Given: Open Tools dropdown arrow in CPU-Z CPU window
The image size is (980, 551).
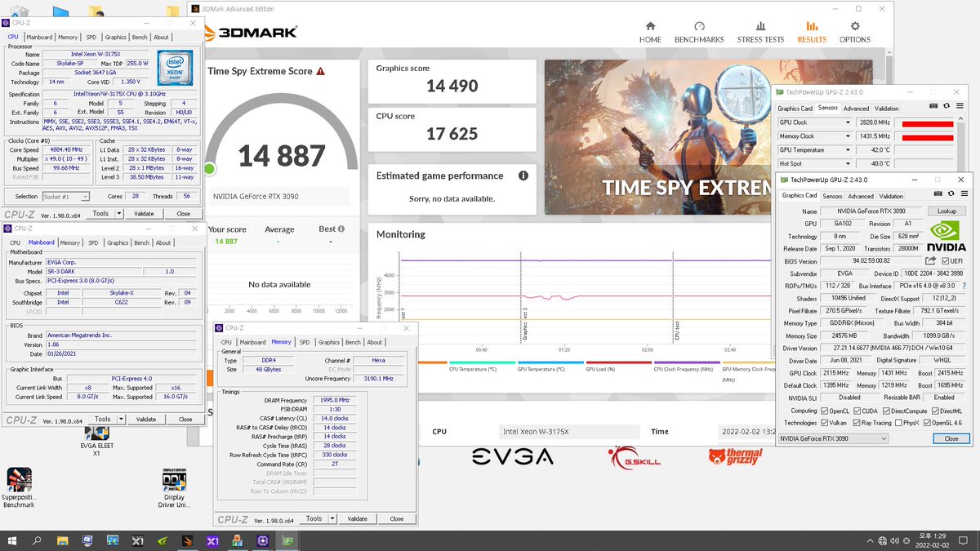Looking at the screenshot, I should pos(119,214).
